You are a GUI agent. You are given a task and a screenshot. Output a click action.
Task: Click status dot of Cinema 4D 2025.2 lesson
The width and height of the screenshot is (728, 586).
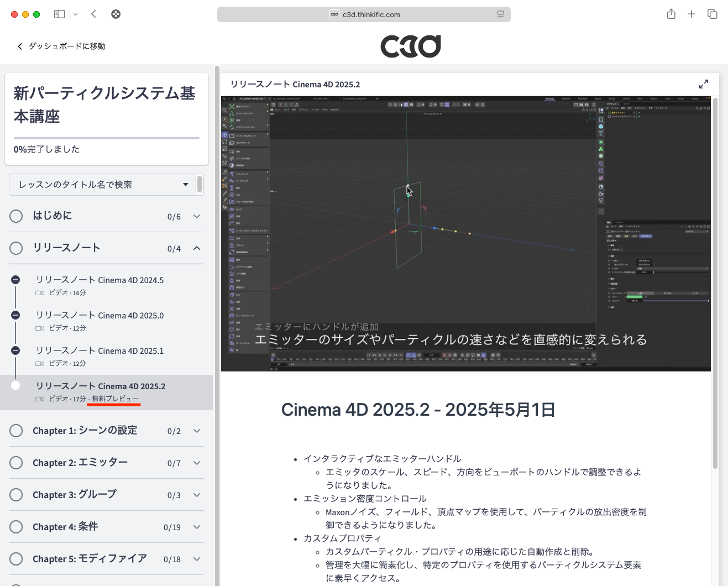pyautogui.click(x=15, y=385)
